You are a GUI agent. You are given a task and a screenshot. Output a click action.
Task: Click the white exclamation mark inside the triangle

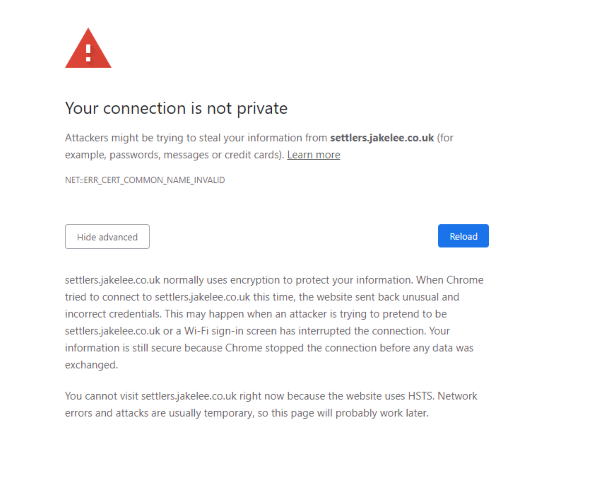point(88,53)
